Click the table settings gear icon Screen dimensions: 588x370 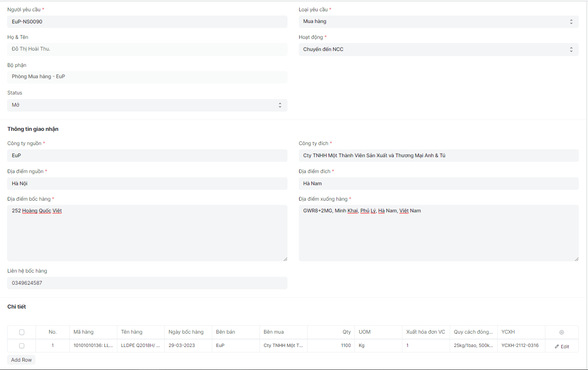click(562, 332)
